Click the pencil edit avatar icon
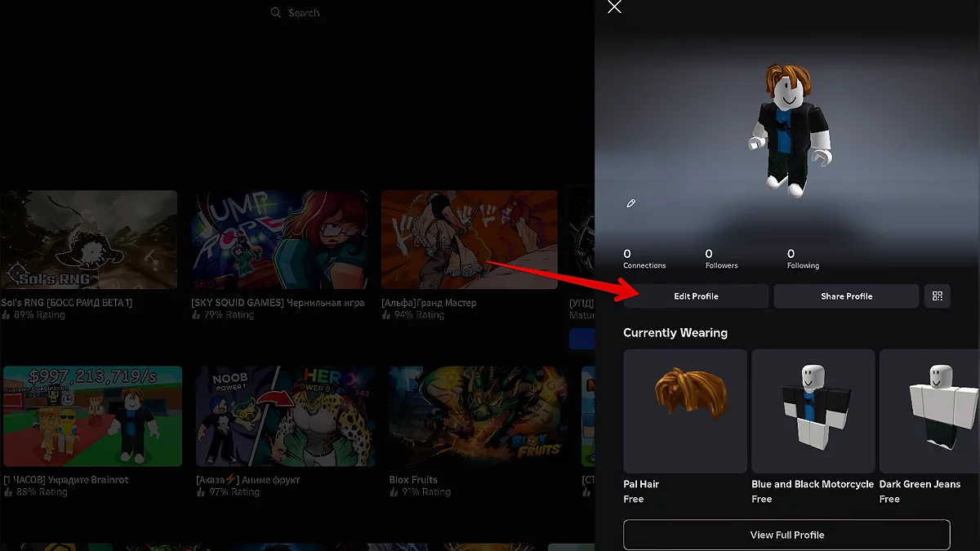The height and width of the screenshot is (551, 980). coord(631,203)
